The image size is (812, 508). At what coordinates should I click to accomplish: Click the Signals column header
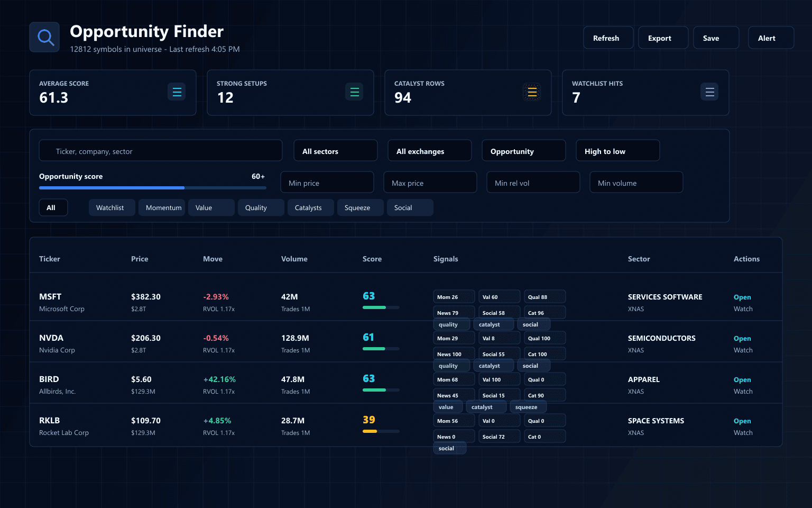(446, 259)
